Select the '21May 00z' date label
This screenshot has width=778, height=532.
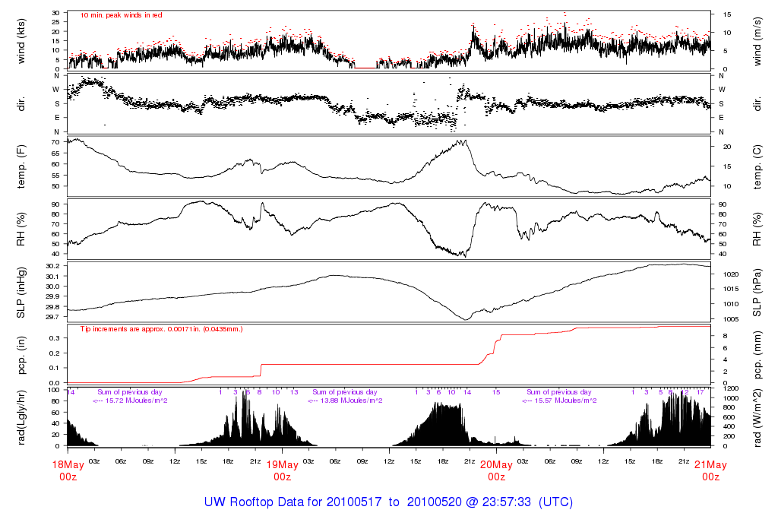pos(710,470)
